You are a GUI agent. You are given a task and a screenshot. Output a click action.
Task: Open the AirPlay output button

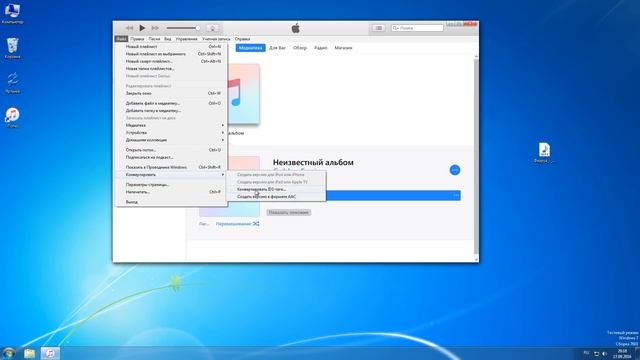pyautogui.click(x=212, y=28)
